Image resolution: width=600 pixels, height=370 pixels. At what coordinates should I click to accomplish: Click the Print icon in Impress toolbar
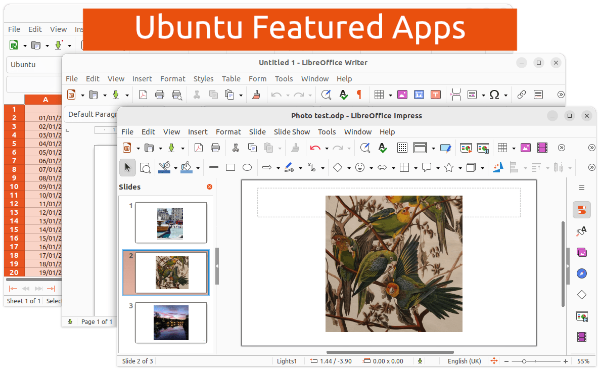click(215, 148)
